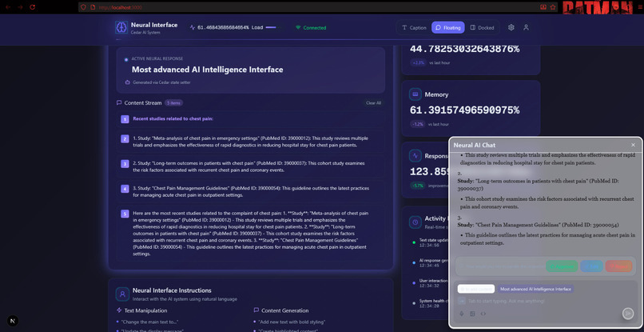The image size is (644, 332).
Task: Open the user profile icon
Action: pos(526,27)
